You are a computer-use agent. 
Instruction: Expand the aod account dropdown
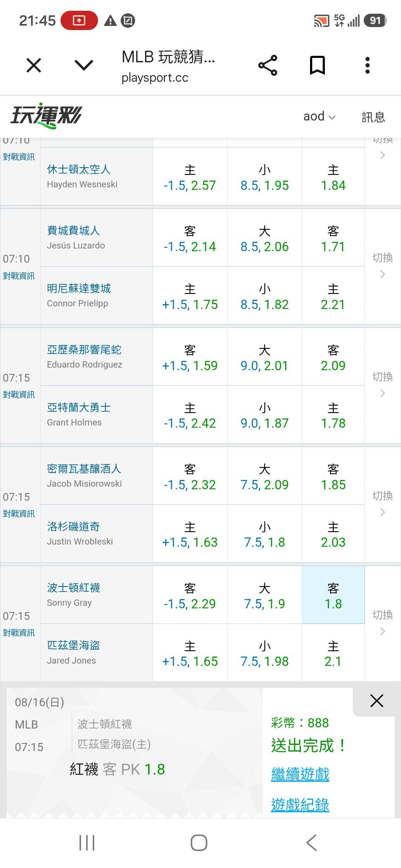pos(319,116)
